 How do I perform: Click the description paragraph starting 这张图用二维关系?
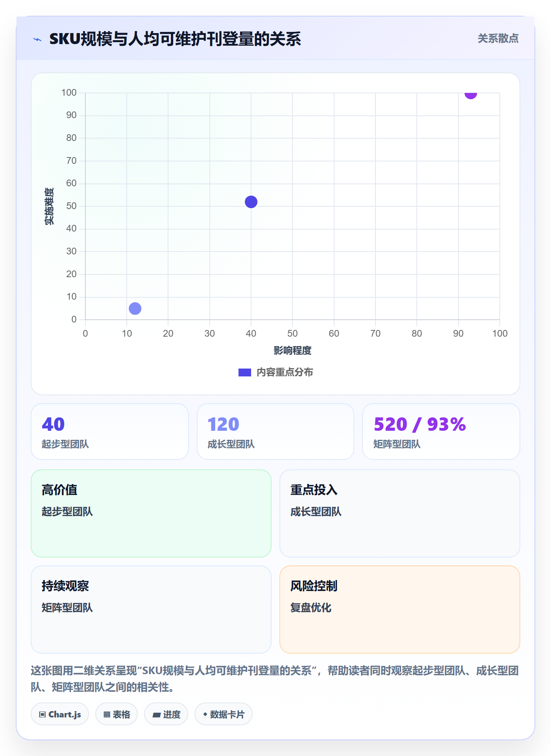[x=275, y=679]
